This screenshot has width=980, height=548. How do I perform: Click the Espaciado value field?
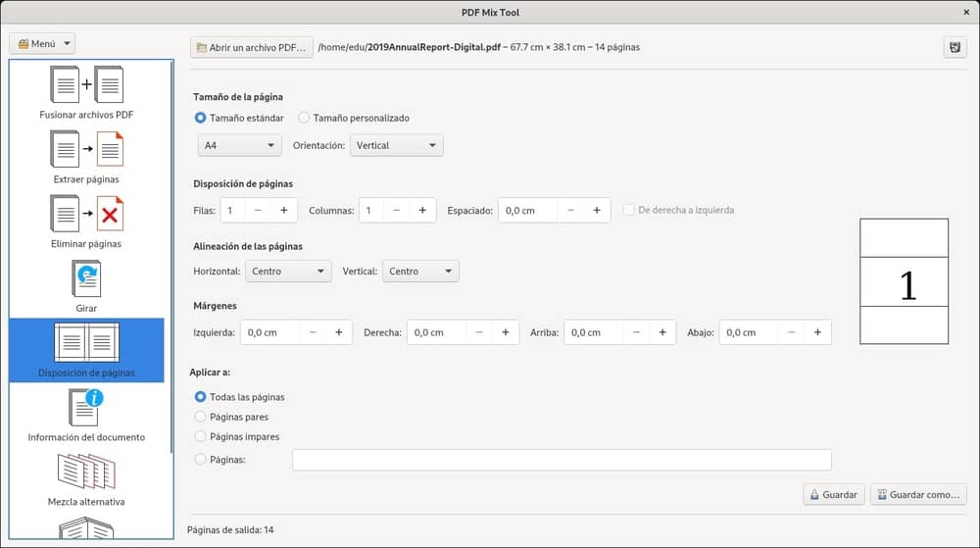528,211
